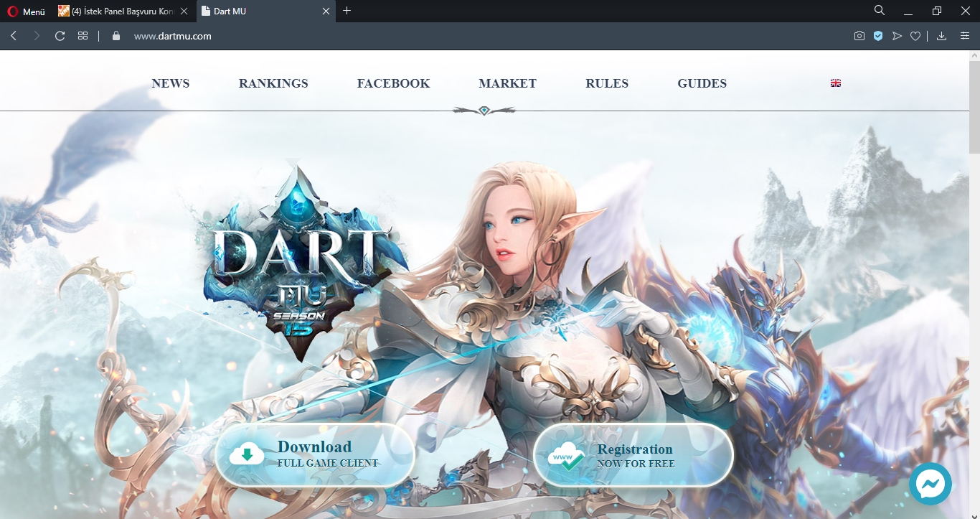Open the NEWS page
The width and height of the screenshot is (980, 519).
(x=171, y=83)
